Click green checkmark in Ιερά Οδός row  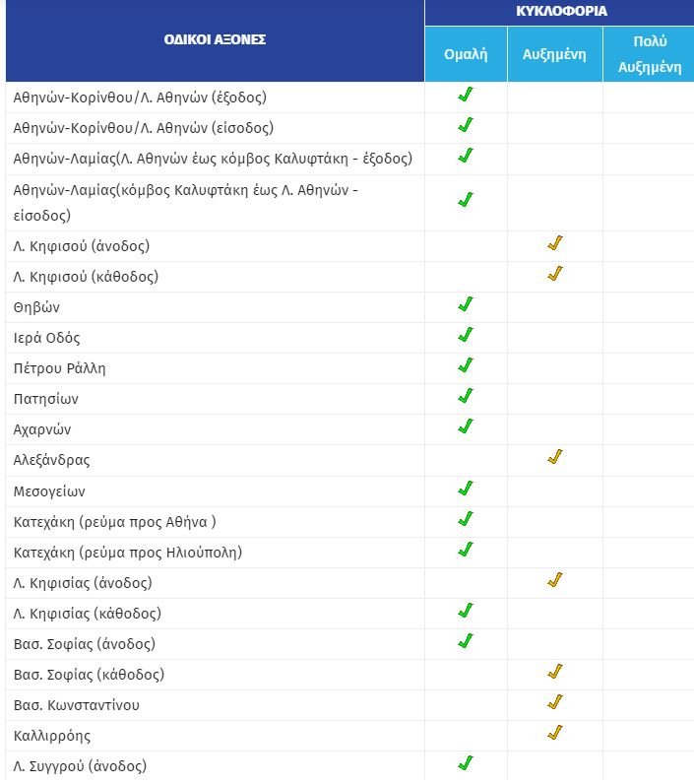coord(466,335)
